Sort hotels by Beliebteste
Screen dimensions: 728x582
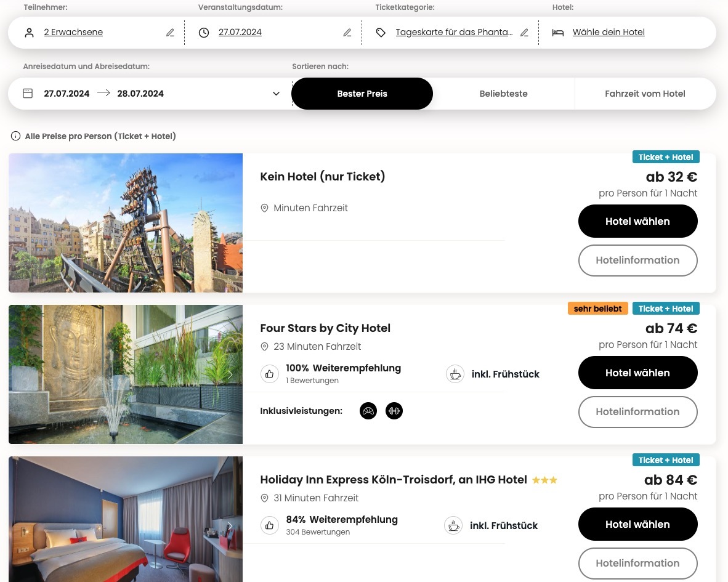point(503,93)
